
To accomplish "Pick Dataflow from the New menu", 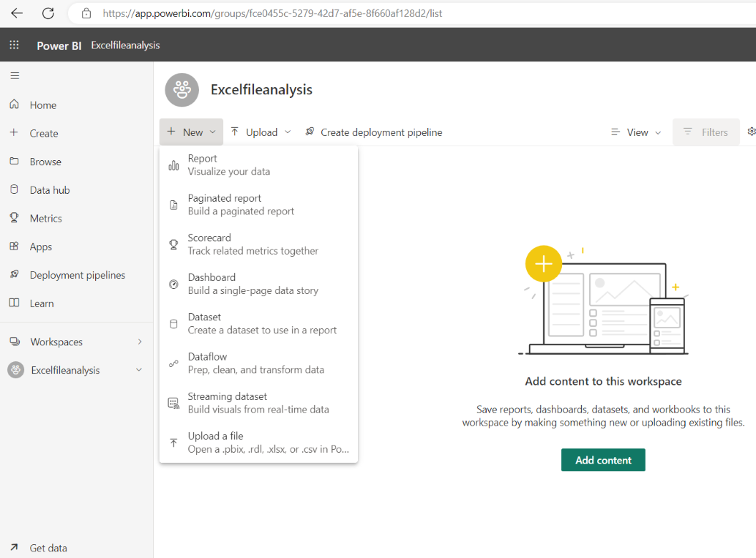I will 258,363.
